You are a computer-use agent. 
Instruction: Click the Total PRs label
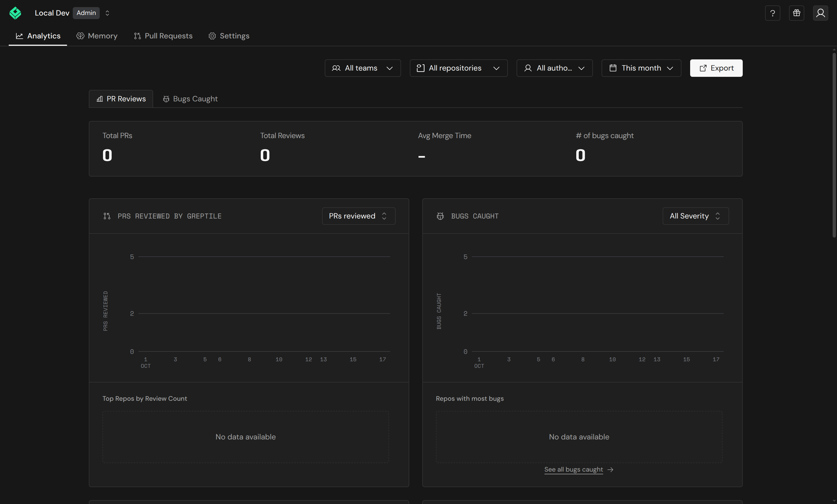coord(117,135)
